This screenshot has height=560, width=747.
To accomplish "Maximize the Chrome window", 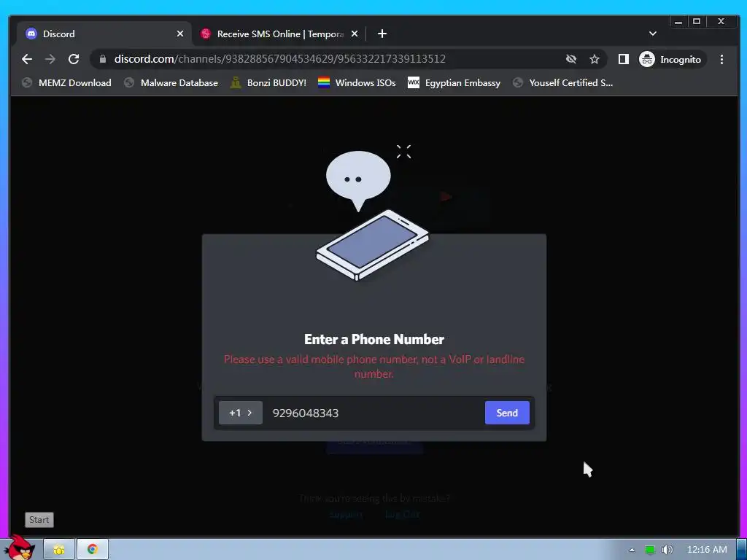I will [697, 22].
